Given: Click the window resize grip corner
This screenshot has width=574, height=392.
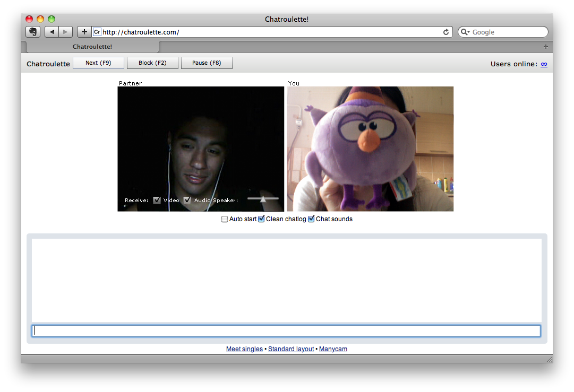Looking at the screenshot, I should tap(550, 359).
